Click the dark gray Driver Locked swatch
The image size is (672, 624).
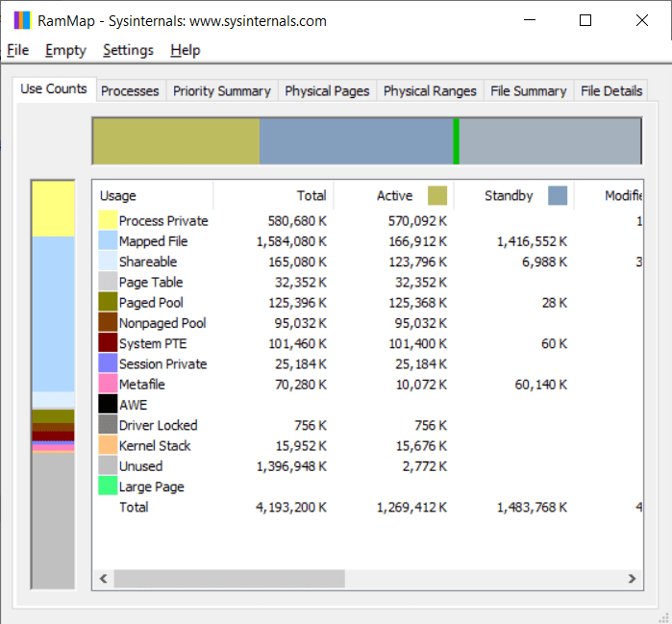pos(108,424)
